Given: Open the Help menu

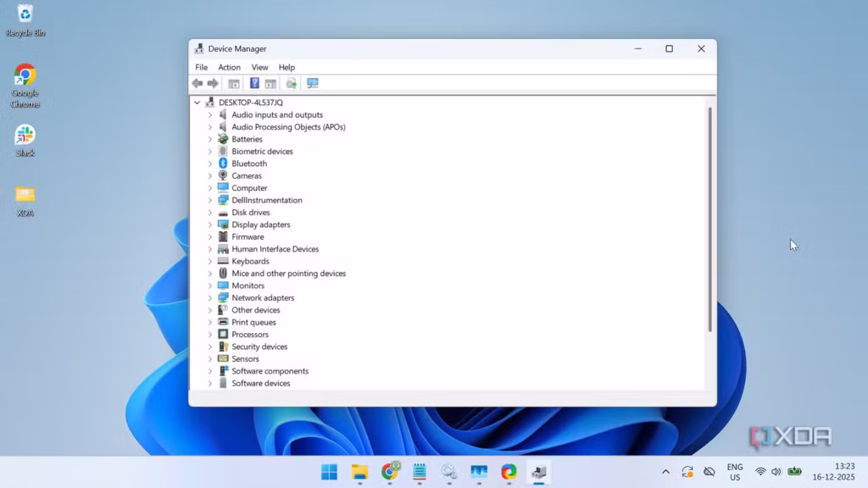Looking at the screenshot, I should [x=287, y=67].
